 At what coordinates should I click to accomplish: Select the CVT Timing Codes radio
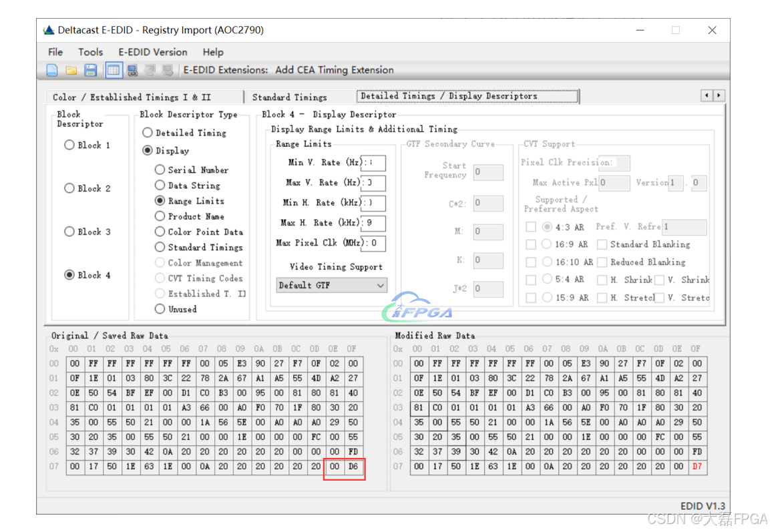(x=160, y=278)
